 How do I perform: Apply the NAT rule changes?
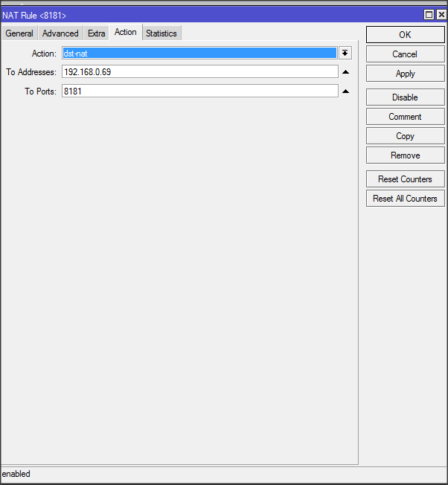click(406, 74)
